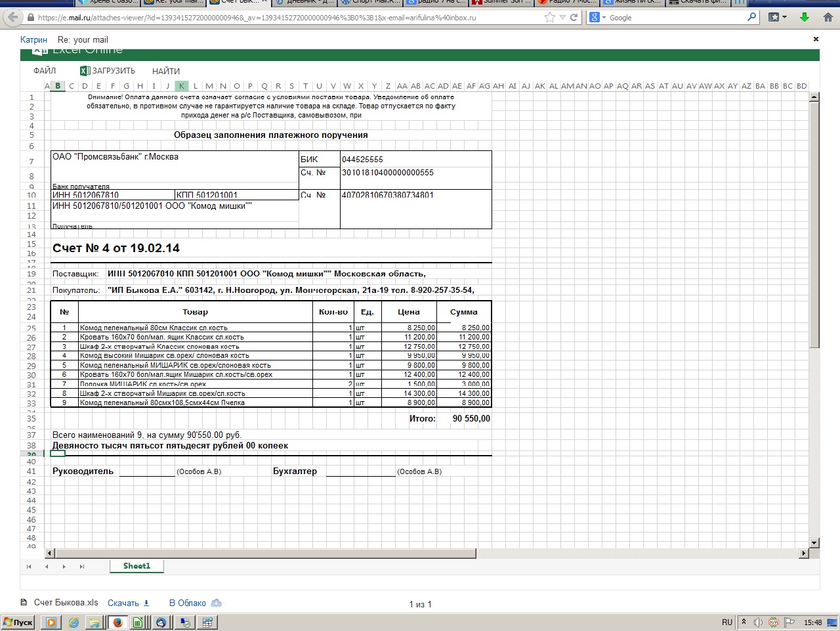Open the ФАЙЛ menu
The height and width of the screenshot is (631, 840).
pos(45,71)
